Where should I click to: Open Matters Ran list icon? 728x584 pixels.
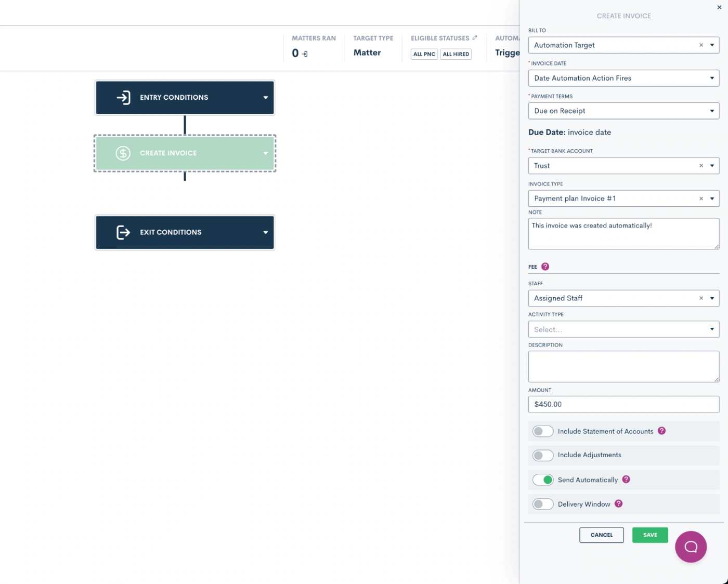coord(305,54)
